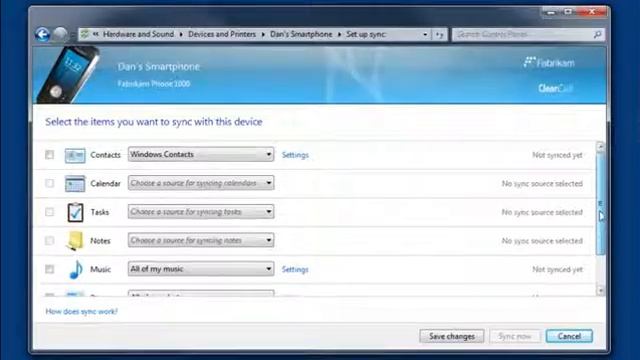Click the search magnifier icon
Image resolution: width=640 pixels, height=360 pixels.
pyautogui.click(x=598, y=34)
